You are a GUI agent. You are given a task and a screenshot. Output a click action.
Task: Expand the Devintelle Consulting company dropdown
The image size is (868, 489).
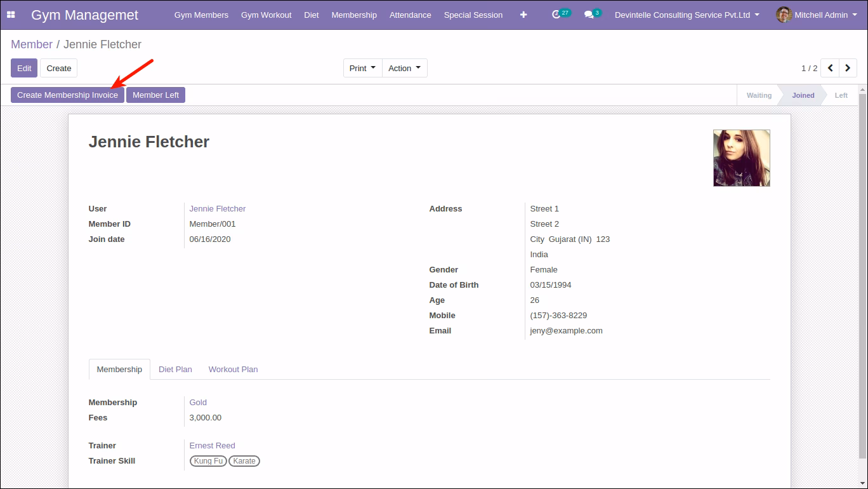tap(687, 15)
